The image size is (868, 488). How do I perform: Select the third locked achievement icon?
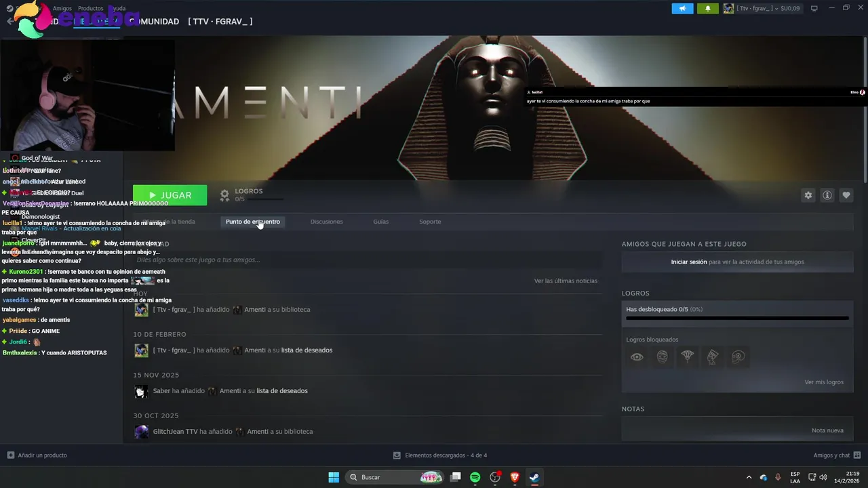(x=688, y=357)
